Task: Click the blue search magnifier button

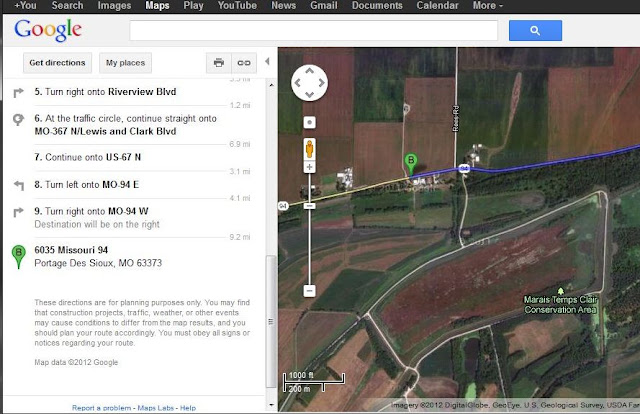Action: tap(535, 30)
